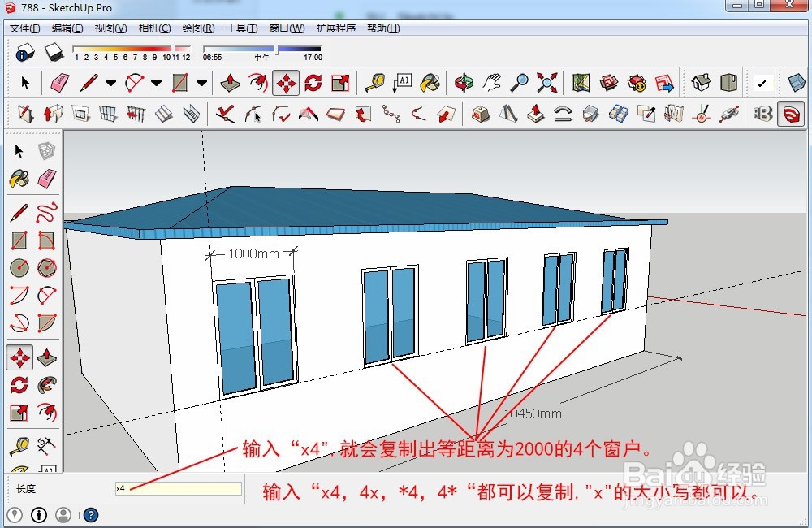Viewport: 812px width, 528px height.
Task: Select the Arc tool in top toolbar
Action: 134,83
